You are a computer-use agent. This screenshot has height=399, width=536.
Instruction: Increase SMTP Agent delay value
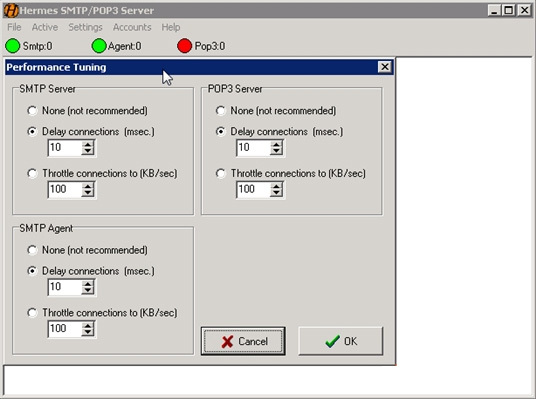coord(88,283)
